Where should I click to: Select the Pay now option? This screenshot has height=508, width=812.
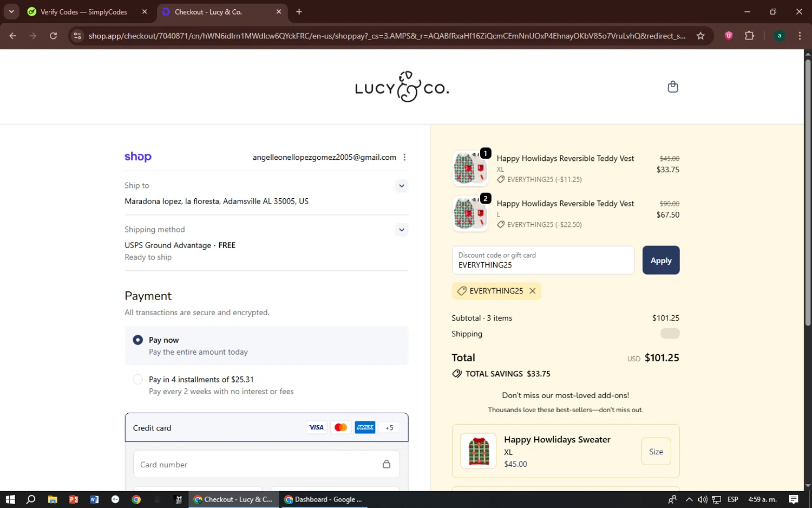137,340
